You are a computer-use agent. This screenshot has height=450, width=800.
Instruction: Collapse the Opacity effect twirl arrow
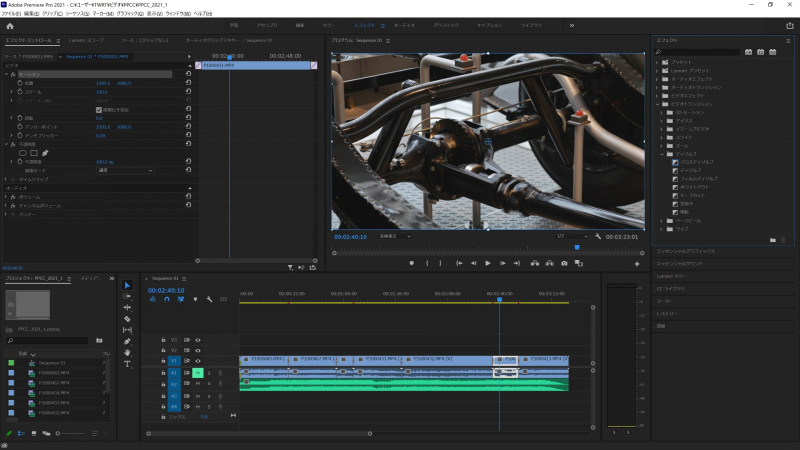(x=7, y=144)
